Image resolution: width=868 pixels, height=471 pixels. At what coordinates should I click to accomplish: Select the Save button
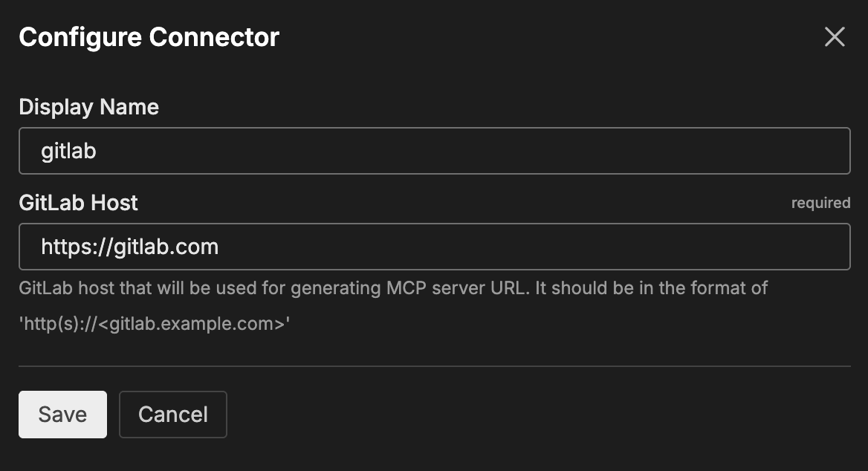(x=62, y=415)
